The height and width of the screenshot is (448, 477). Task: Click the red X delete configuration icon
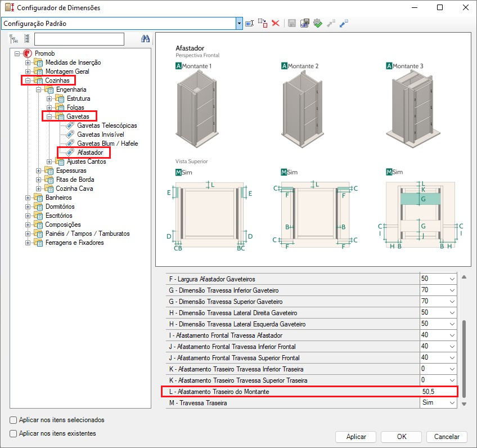tap(276, 23)
